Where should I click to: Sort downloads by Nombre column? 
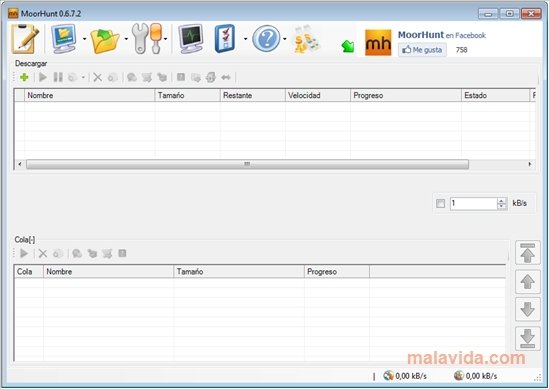[x=90, y=95]
